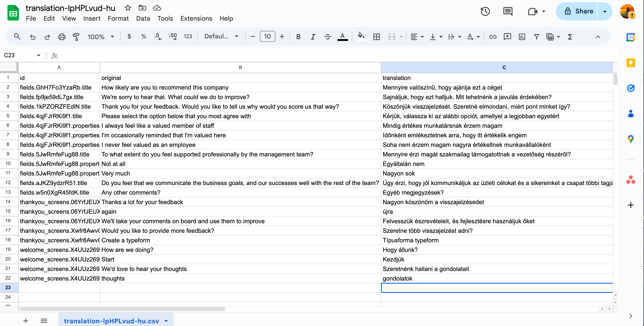Open text rotation dropdown
The image size is (644, 326).
click(x=473, y=37)
